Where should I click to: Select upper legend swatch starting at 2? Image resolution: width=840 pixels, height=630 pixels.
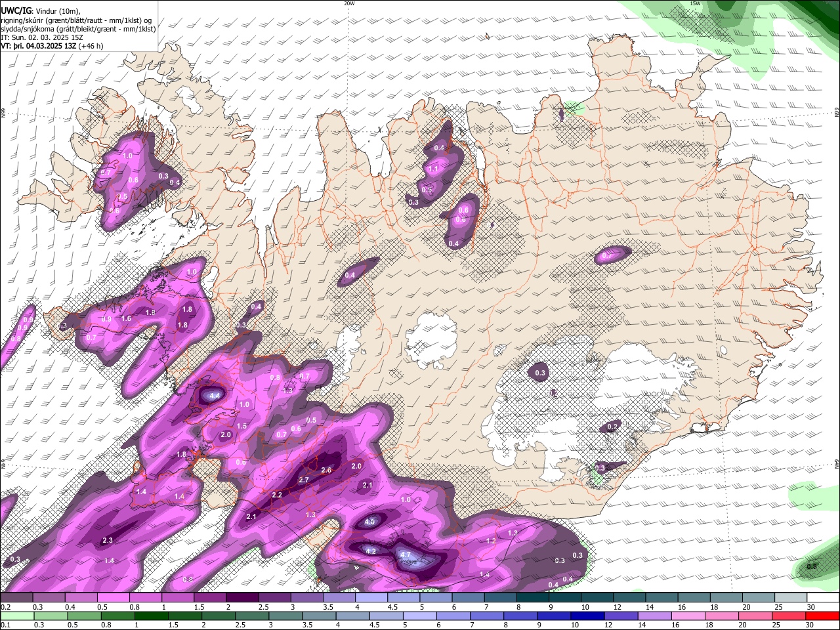(242, 598)
